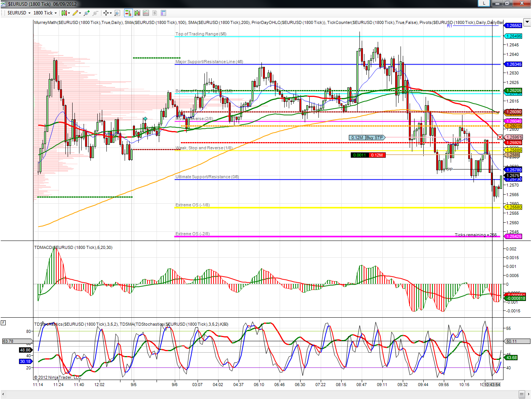This screenshot has width=532, height=399.
Task: Click the NinjaTrader copyright text
Action: (57, 377)
